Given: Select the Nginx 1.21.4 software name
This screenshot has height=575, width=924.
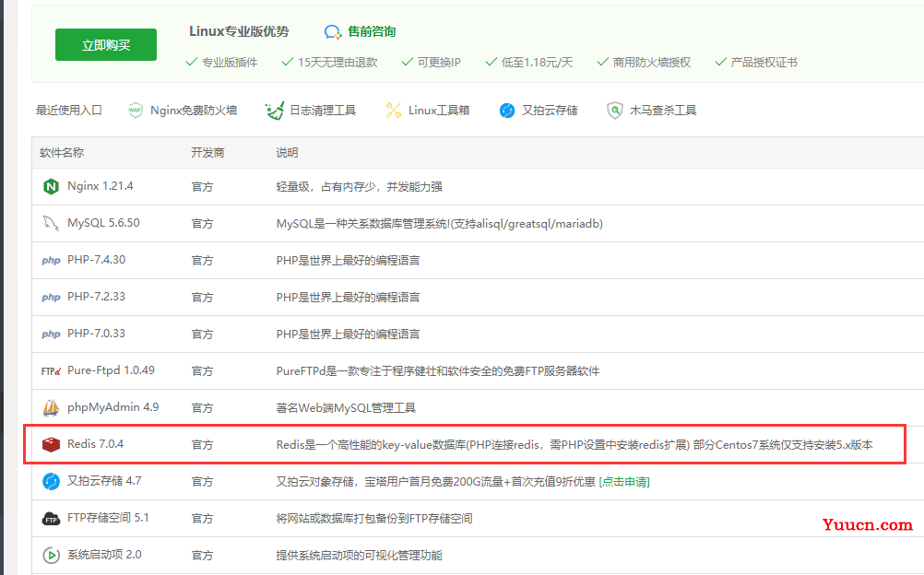Looking at the screenshot, I should pyautogui.click(x=101, y=186).
